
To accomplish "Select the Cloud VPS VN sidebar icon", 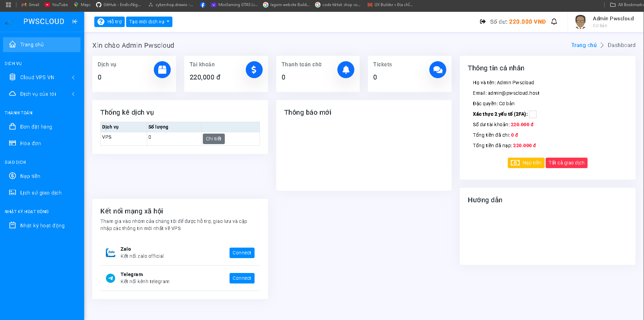I will point(13,77).
